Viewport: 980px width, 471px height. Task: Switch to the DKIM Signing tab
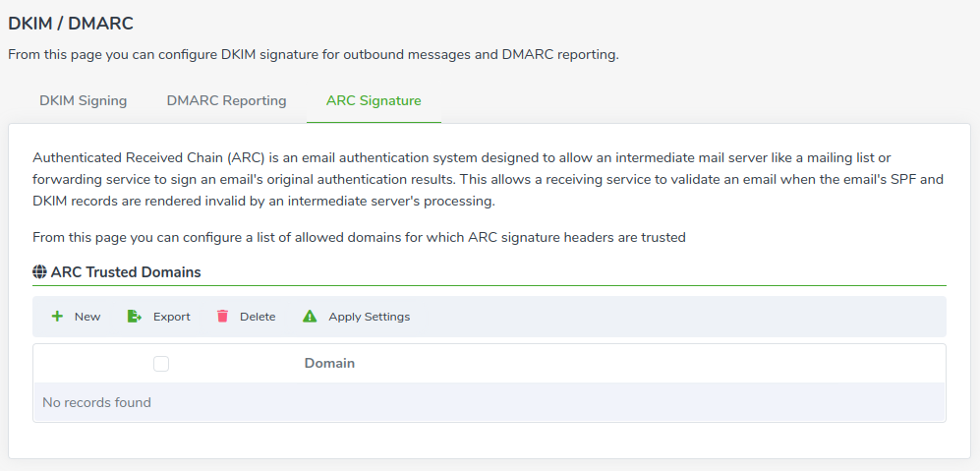84,100
